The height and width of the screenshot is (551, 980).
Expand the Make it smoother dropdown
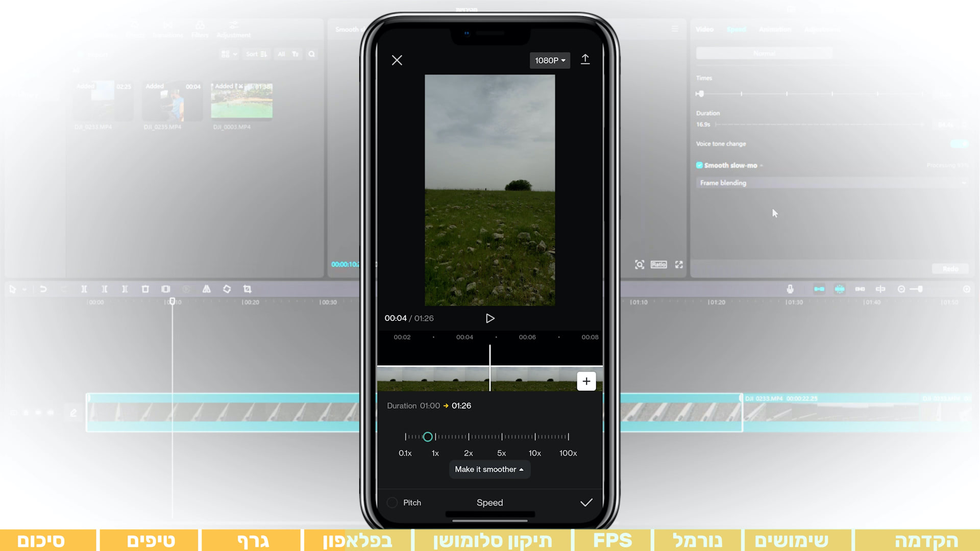pos(489,469)
